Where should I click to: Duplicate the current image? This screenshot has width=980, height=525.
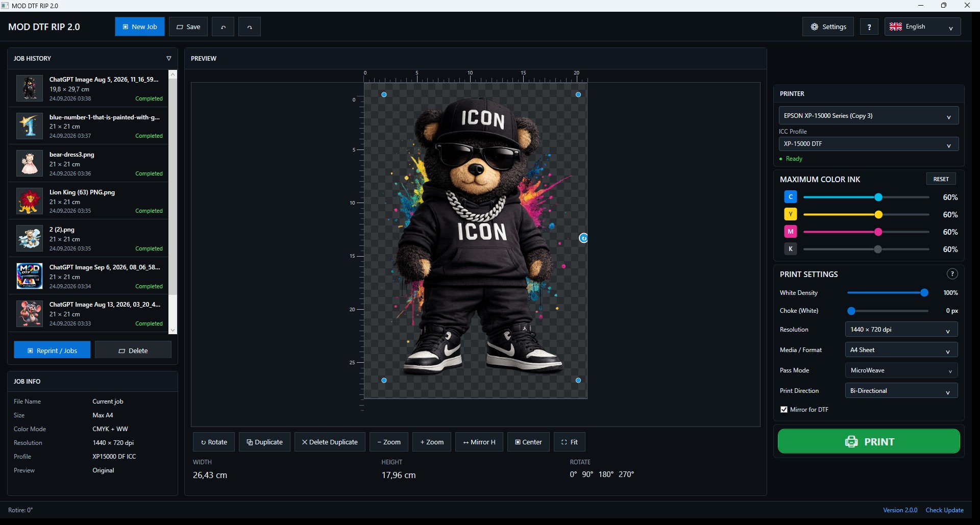(x=264, y=442)
